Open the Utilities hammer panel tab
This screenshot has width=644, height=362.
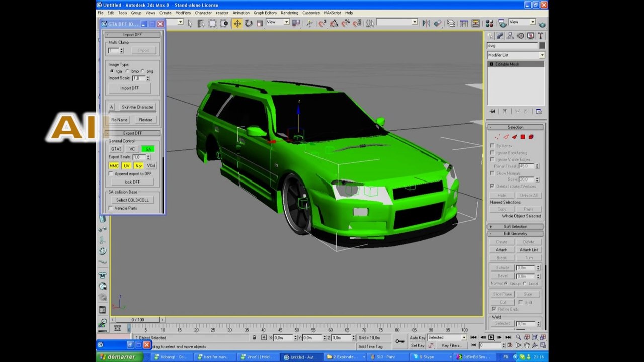pos(540,36)
